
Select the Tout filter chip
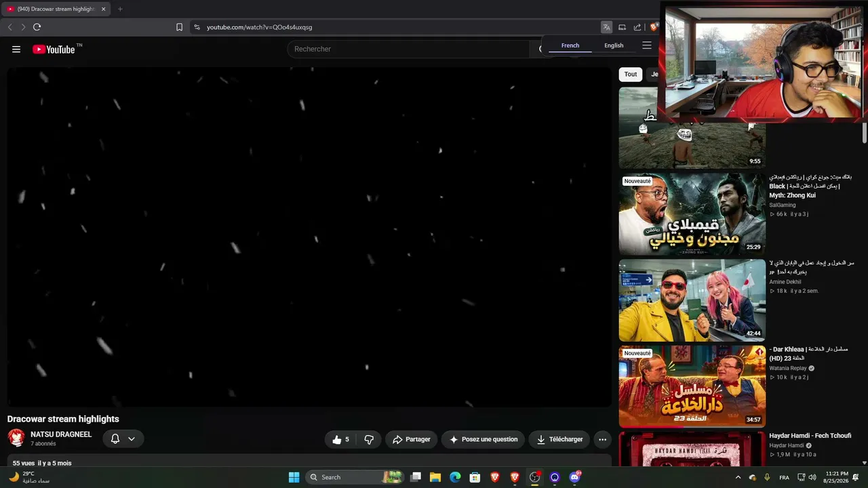[631, 75]
